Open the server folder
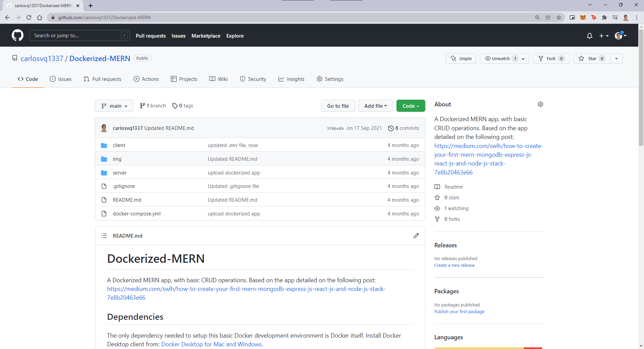Image resolution: width=644 pixels, height=349 pixels. [119, 172]
